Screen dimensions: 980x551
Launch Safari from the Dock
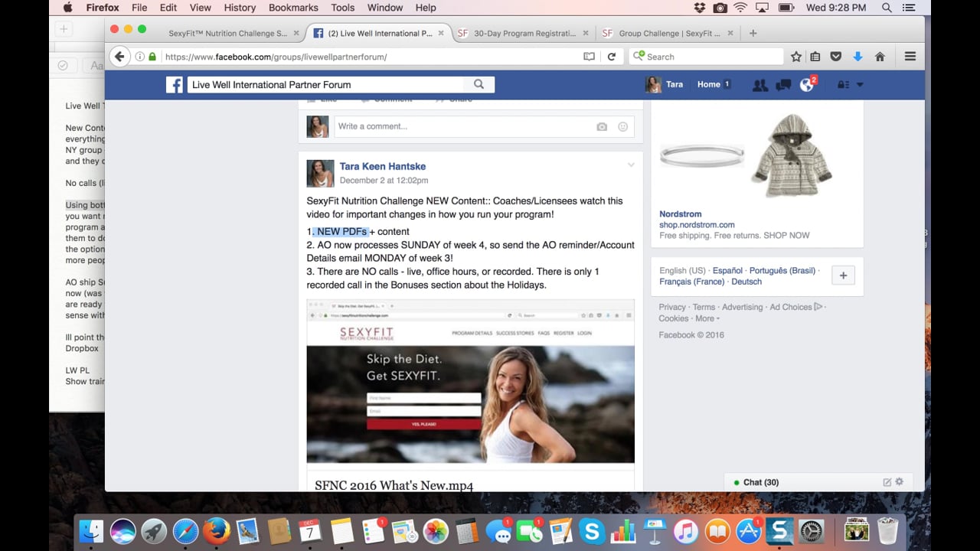pyautogui.click(x=185, y=530)
